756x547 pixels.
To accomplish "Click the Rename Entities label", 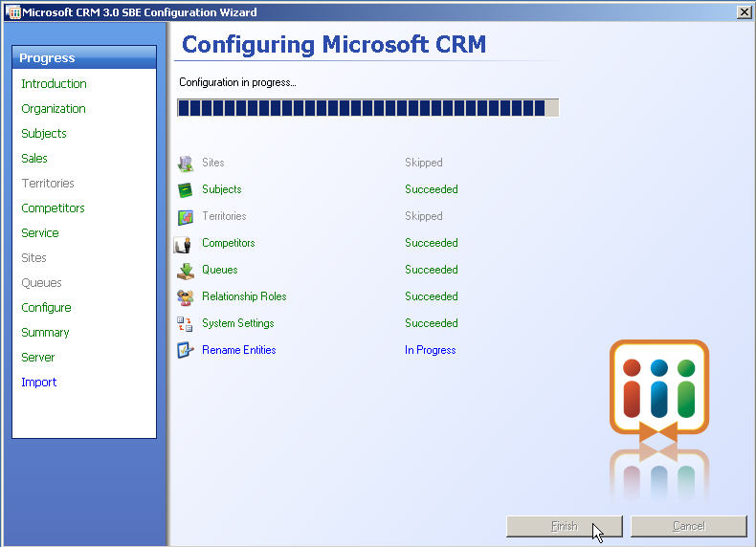I will (239, 350).
